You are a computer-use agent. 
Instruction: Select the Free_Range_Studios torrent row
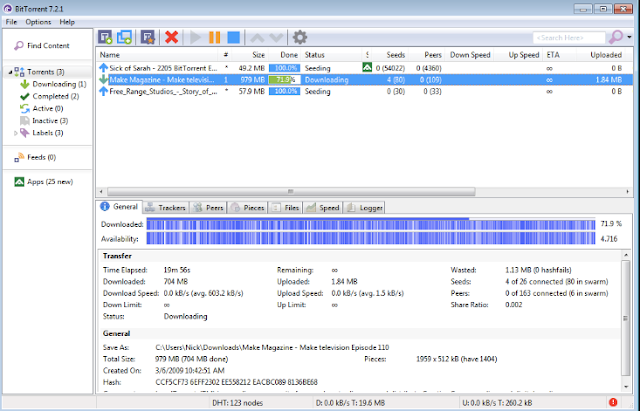point(364,91)
